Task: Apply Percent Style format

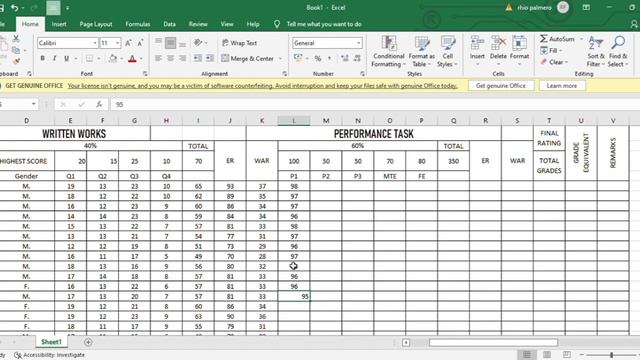Action: click(x=318, y=58)
